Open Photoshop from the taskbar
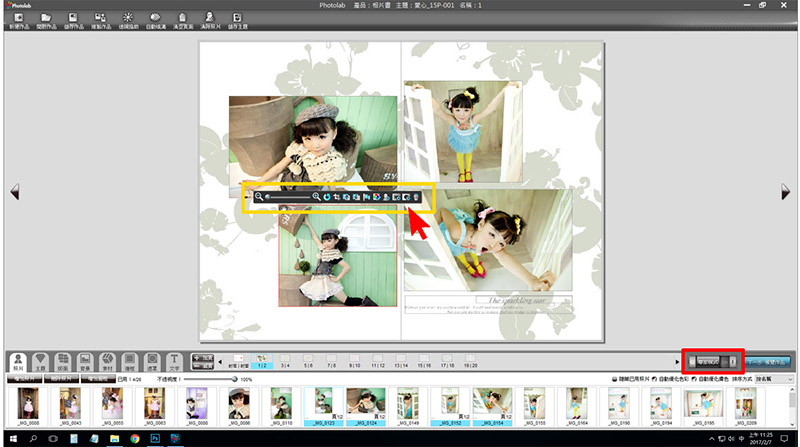800x447 pixels. point(155,439)
